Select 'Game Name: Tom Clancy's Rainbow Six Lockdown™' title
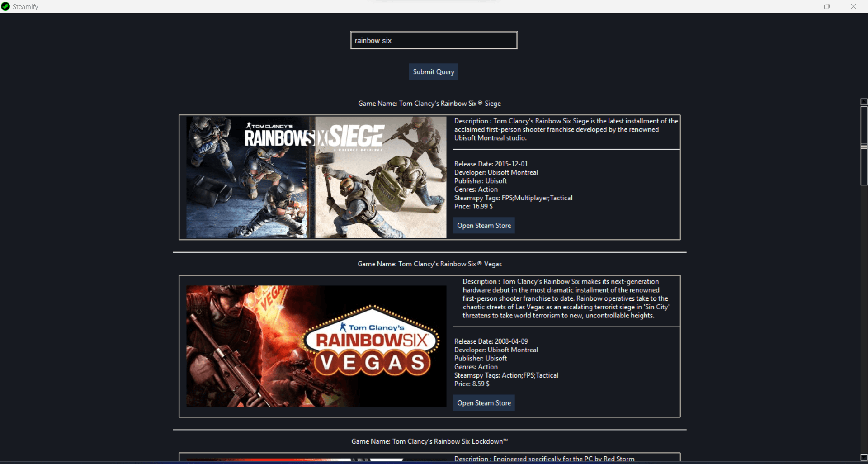Screen dimensions: 868x464 pyautogui.click(x=429, y=441)
